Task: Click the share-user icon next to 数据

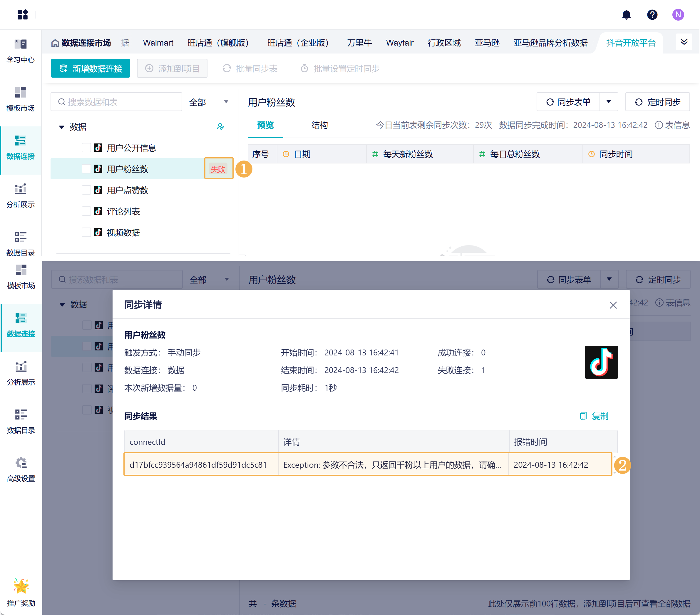Action: click(220, 127)
